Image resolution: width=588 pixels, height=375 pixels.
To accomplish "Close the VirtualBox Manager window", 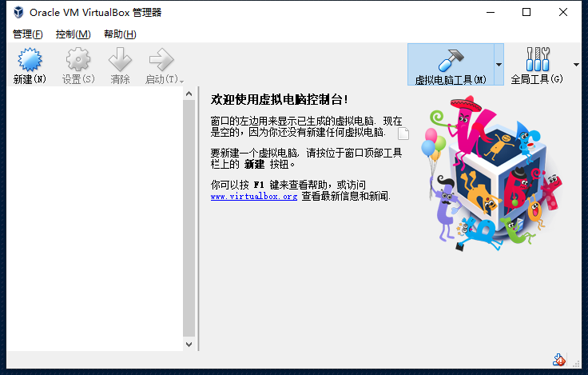I will tap(563, 12).
